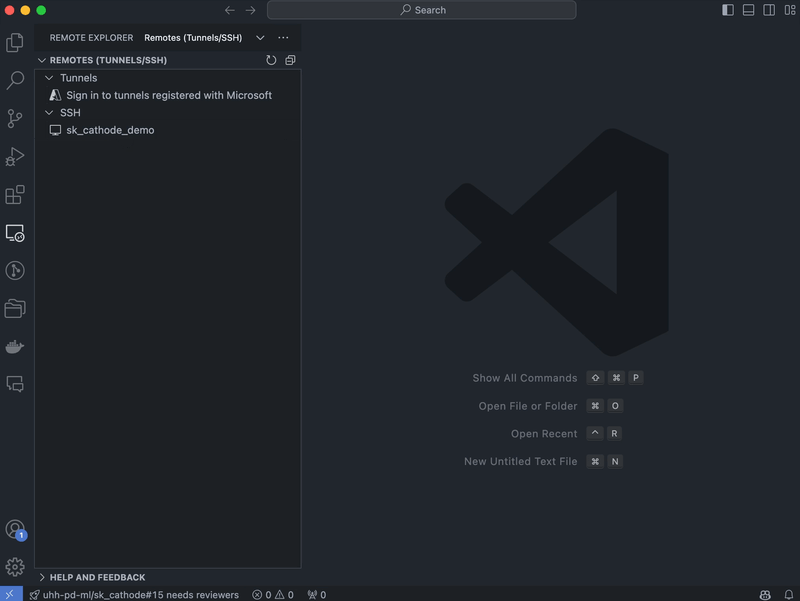This screenshot has height=601, width=800.
Task: Click Open File or Folder hint
Action: click(x=528, y=406)
